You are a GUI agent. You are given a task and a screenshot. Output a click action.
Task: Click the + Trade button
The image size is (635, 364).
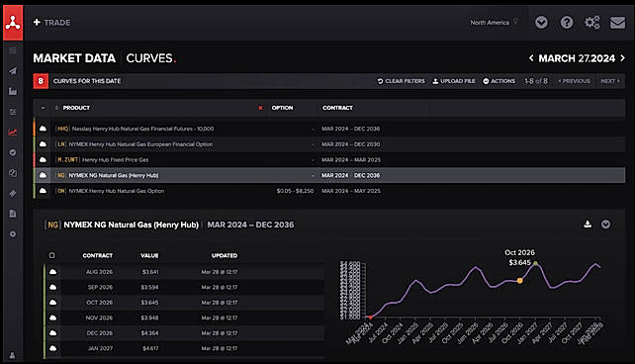point(51,23)
